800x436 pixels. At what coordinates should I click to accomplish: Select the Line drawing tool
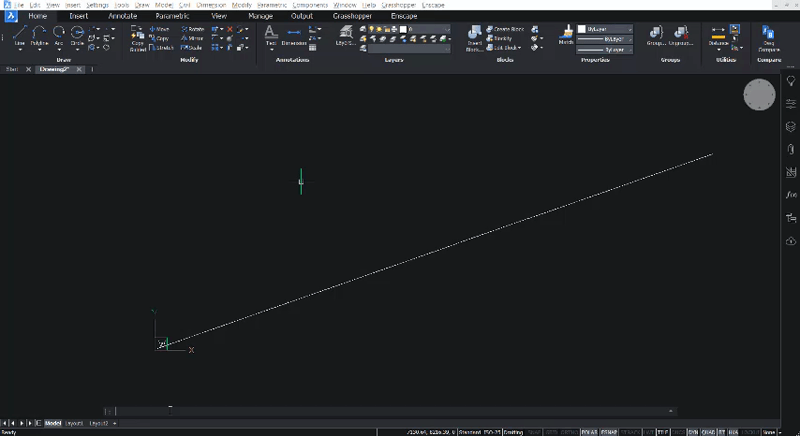tap(19, 34)
